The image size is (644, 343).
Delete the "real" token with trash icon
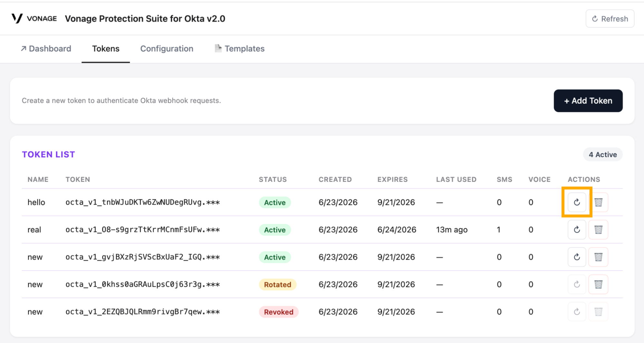(598, 229)
